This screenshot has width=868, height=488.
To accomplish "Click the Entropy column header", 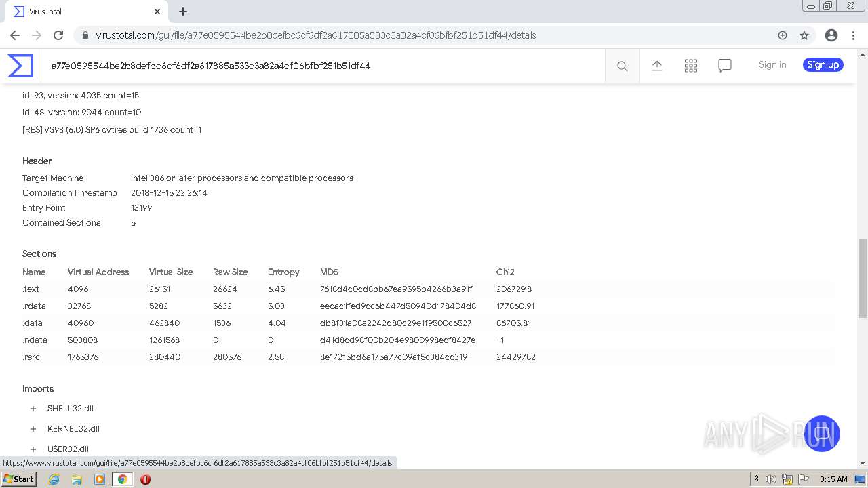I will tap(283, 272).
